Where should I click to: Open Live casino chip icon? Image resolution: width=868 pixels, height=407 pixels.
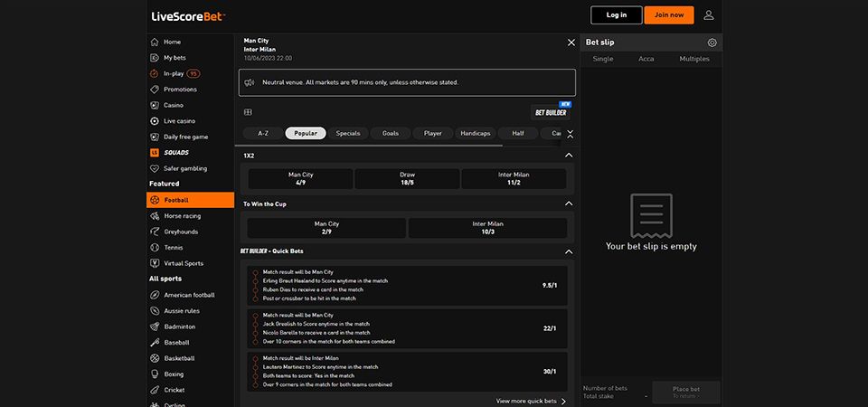pyautogui.click(x=155, y=120)
